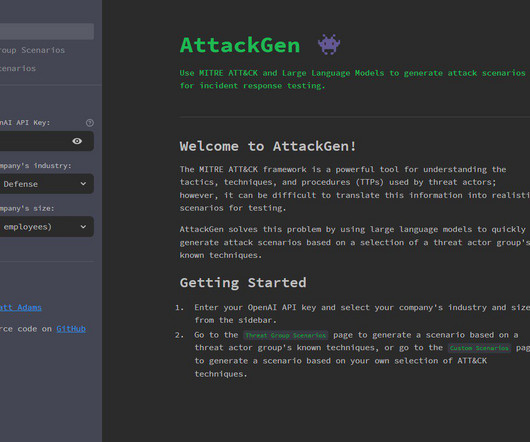Open the Matt Adams author link
This screenshot has height=442, width=530.
[x=21, y=308]
